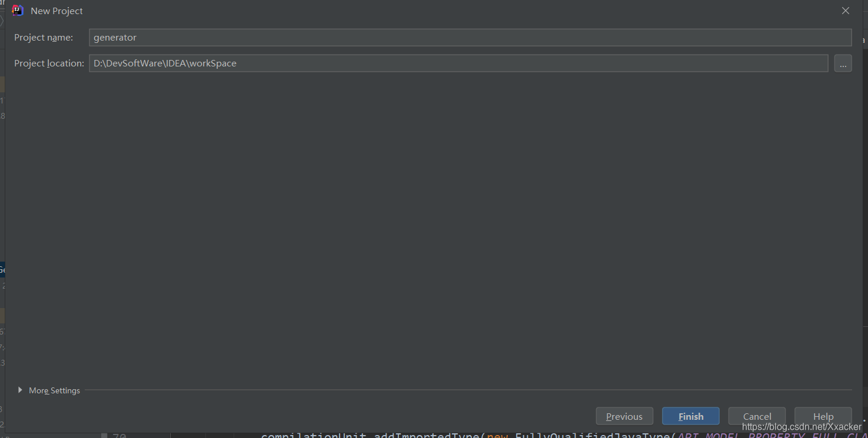The width and height of the screenshot is (868, 438).
Task: Click the Project location label
Action: (x=49, y=63)
